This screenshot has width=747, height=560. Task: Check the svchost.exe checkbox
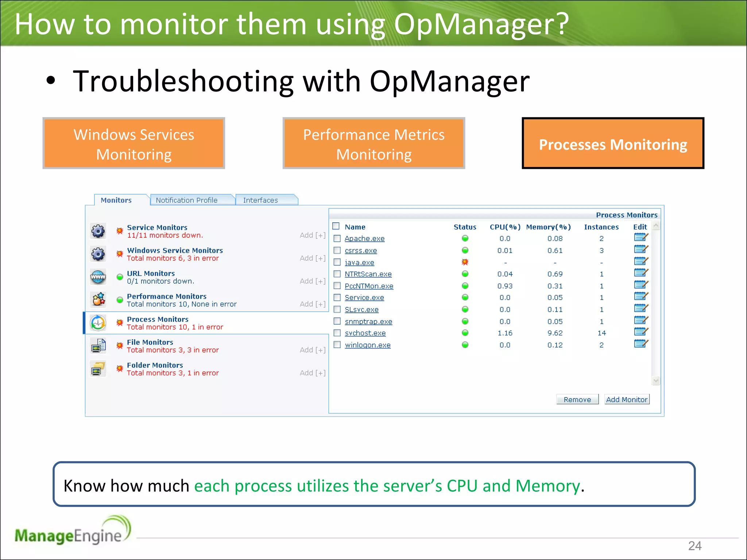(x=337, y=333)
